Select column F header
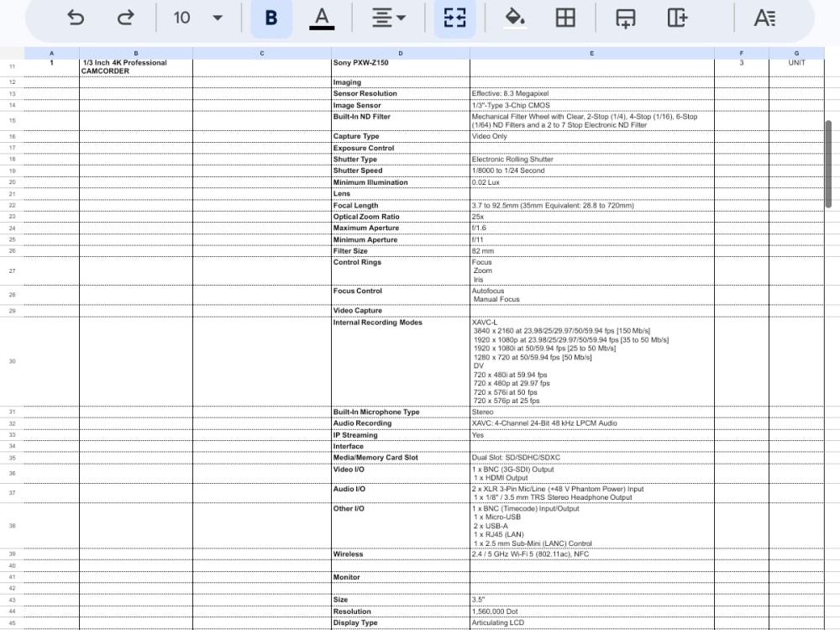 [x=742, y=53]
